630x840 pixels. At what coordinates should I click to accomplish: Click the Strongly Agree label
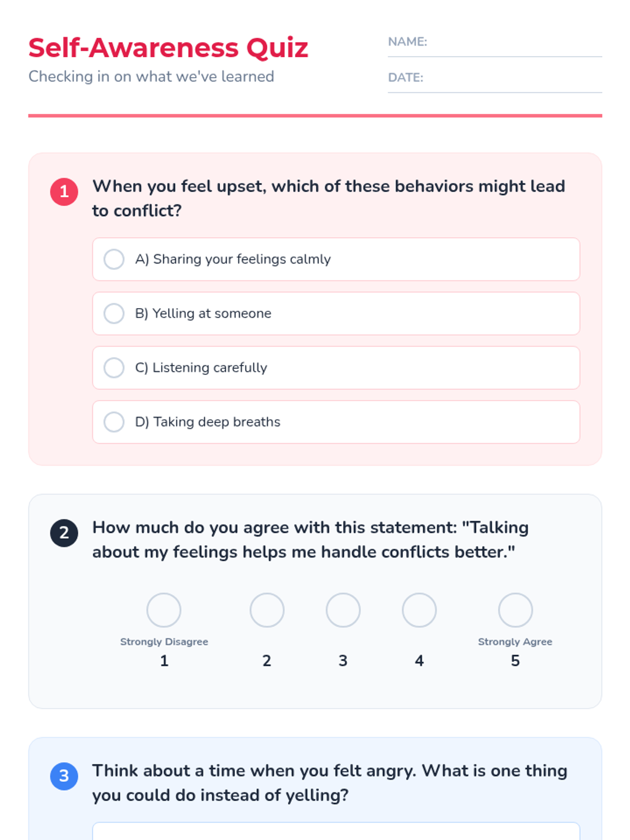click(x=515, y=642)
